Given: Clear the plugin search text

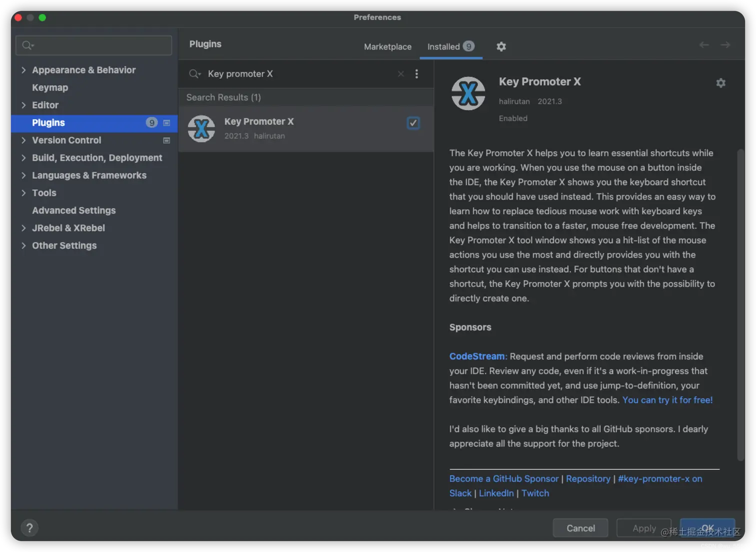Looking at the screenshot, I should (400, 74).
